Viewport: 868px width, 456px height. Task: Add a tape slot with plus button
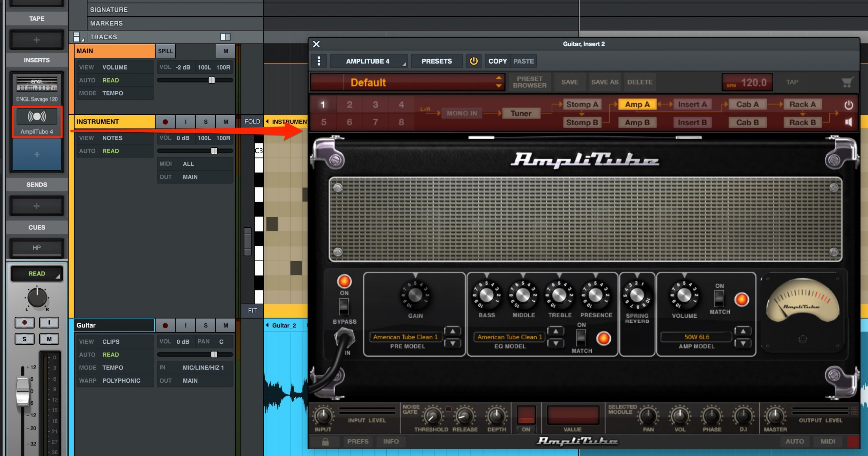click(37, 40)
